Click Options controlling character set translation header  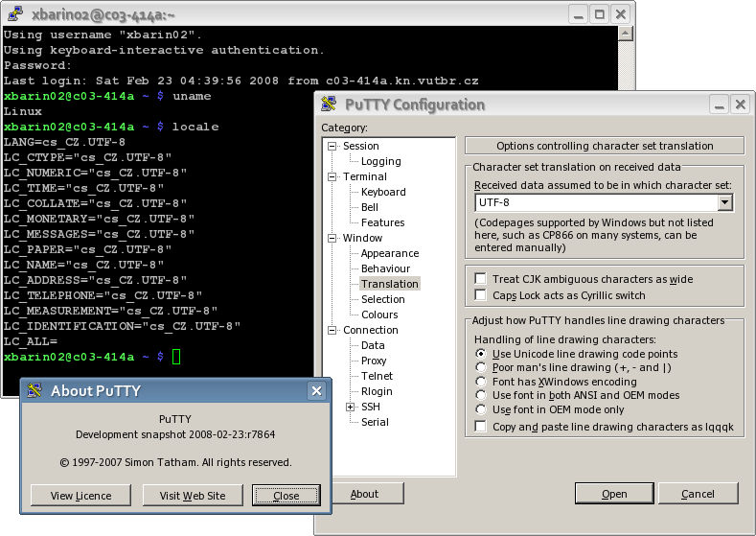pos(605,146)
